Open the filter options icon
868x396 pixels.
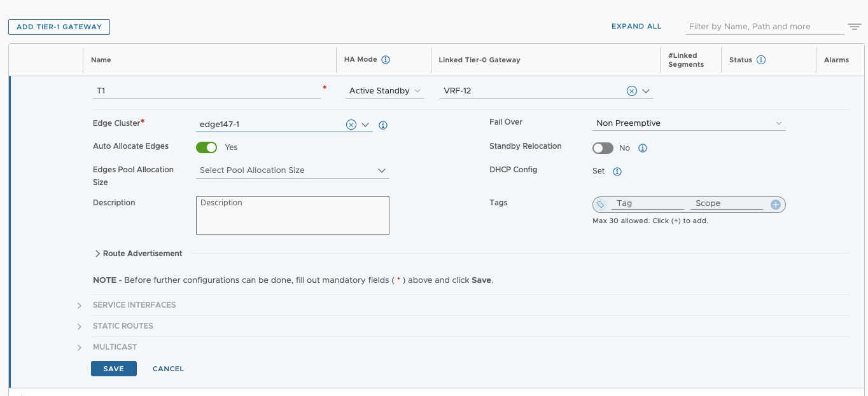[x=854, y=27]
